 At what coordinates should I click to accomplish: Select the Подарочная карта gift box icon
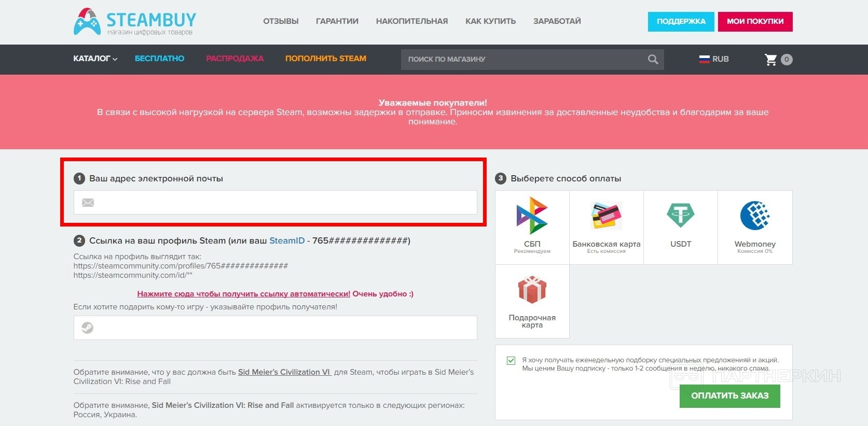point(532,290)
